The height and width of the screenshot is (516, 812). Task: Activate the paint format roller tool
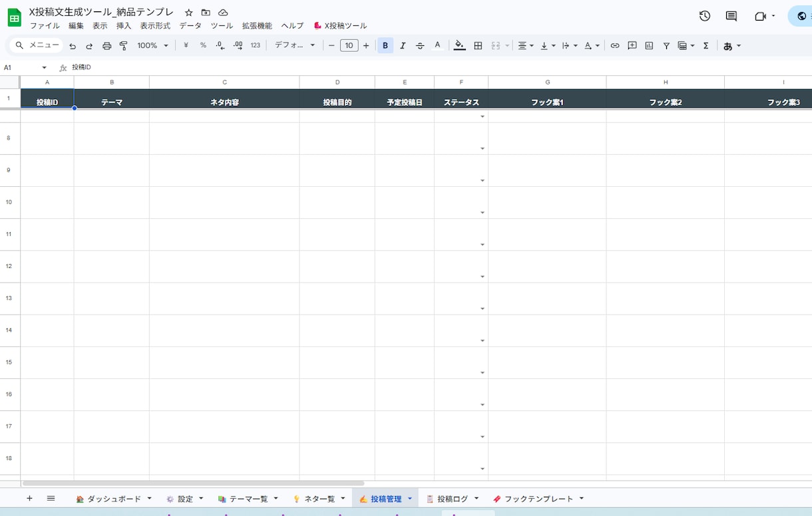tap(123, 46)
